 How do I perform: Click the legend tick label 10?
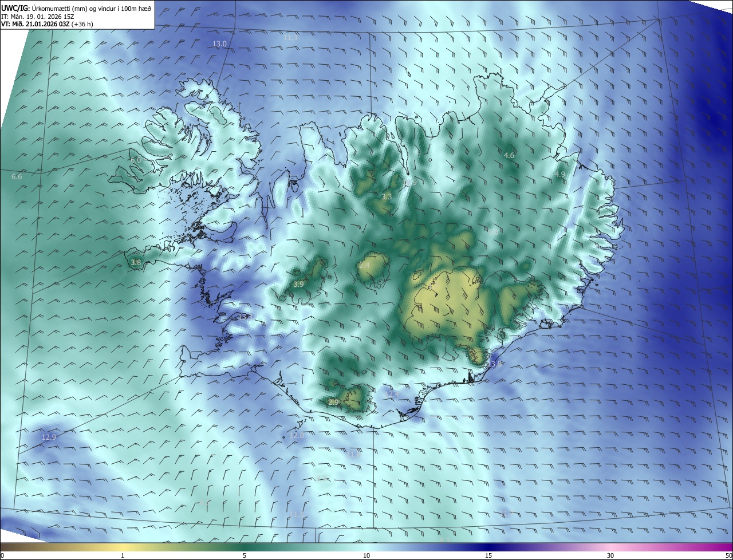coord(366,556)
